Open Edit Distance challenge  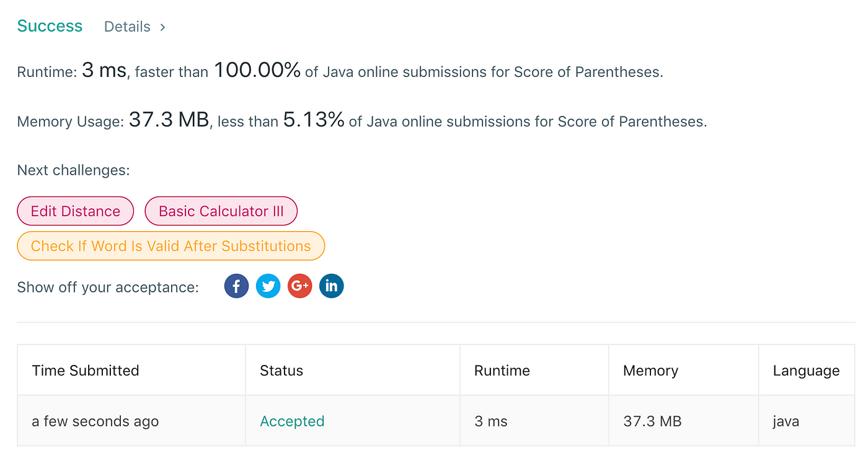click(x=76, y=211)
